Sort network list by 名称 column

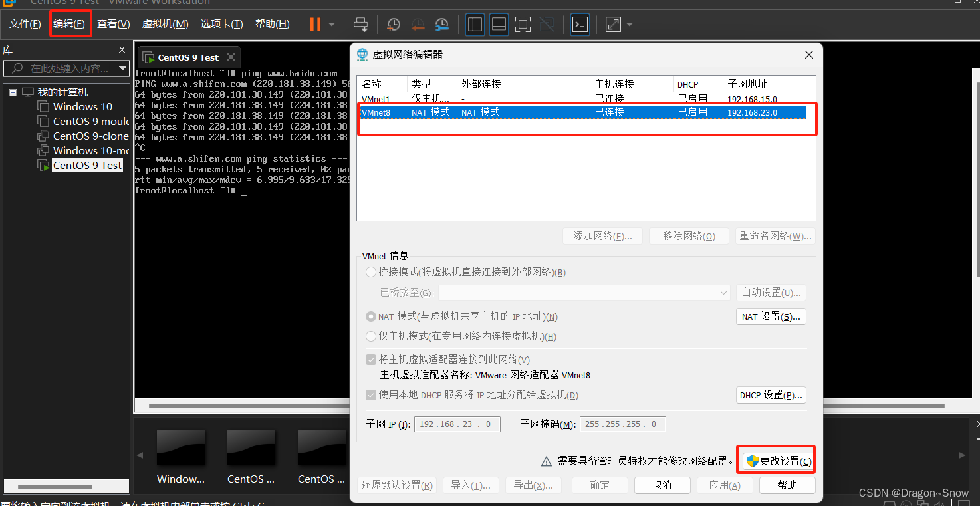[x=382, y=84]
